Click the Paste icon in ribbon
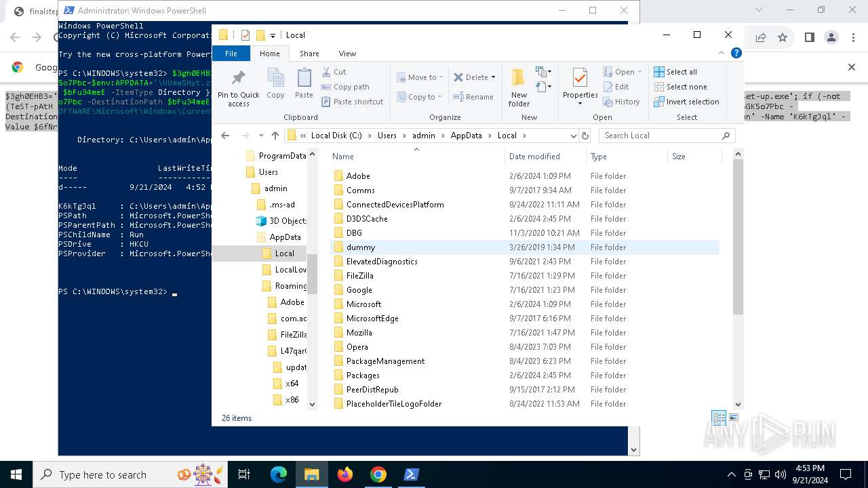This screenshot has width=868, height=488. tap(304, 78)
